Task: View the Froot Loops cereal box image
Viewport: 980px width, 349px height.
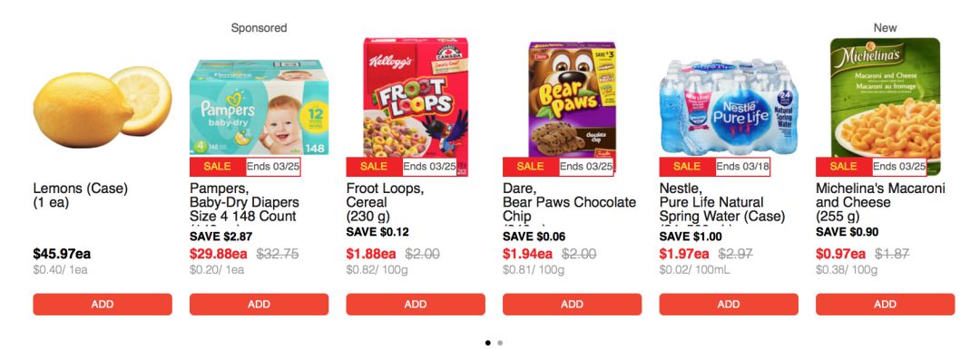Action: (x=416, y=107)
